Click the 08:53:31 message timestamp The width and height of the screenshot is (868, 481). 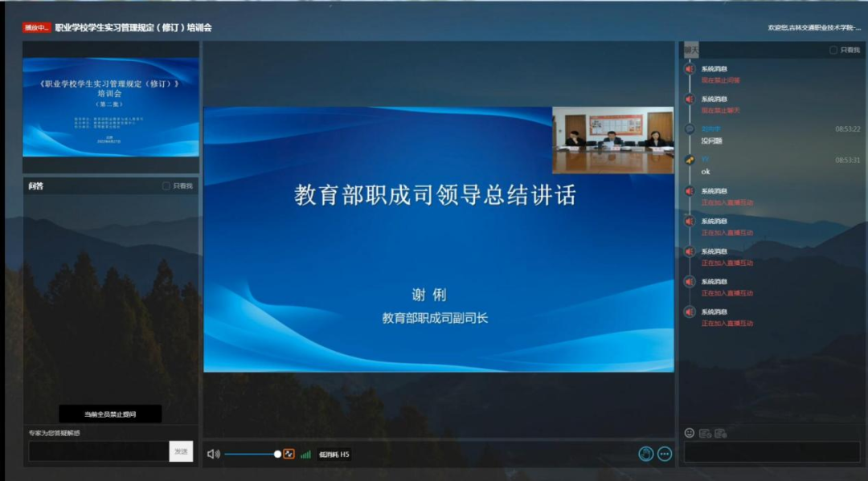(848, 160)
